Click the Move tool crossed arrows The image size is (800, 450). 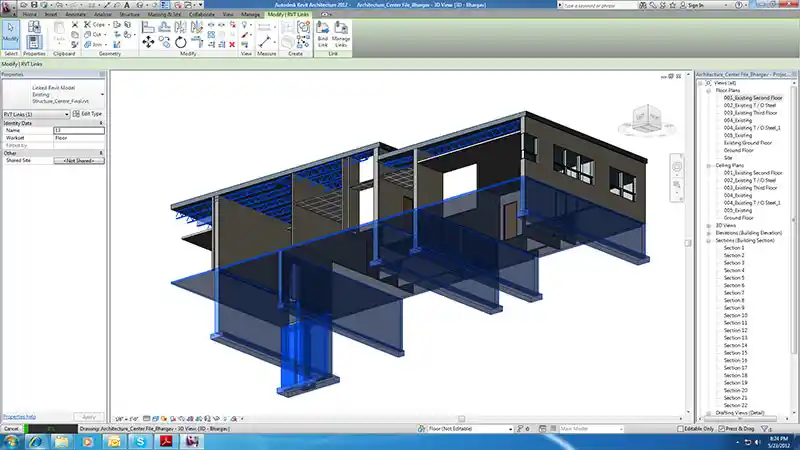[x=148, y=42]
